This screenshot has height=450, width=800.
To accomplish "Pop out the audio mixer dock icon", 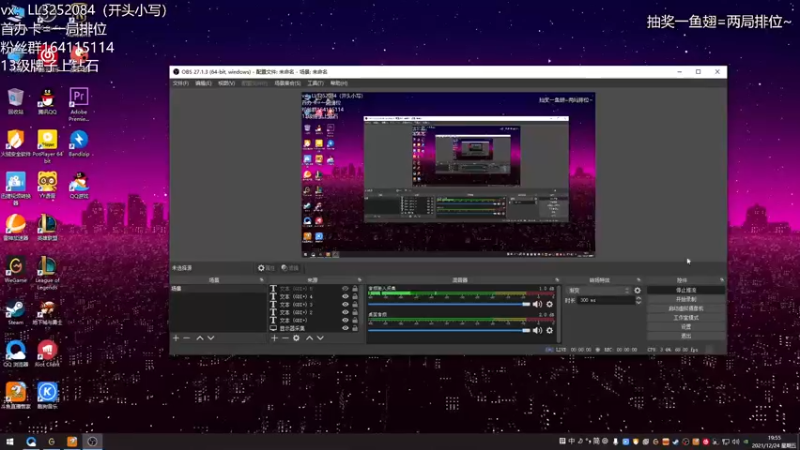I will tap(557, 280).
